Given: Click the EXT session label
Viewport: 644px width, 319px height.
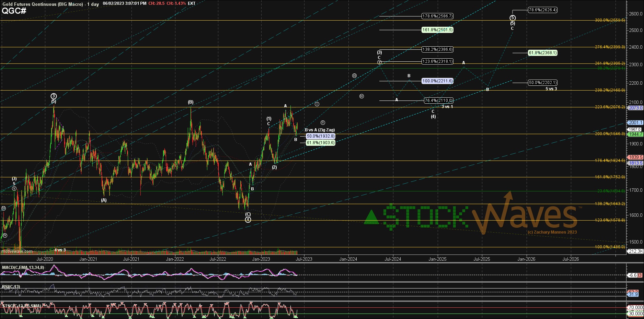Looking at the screenshot, I should [x=192, y=3].
